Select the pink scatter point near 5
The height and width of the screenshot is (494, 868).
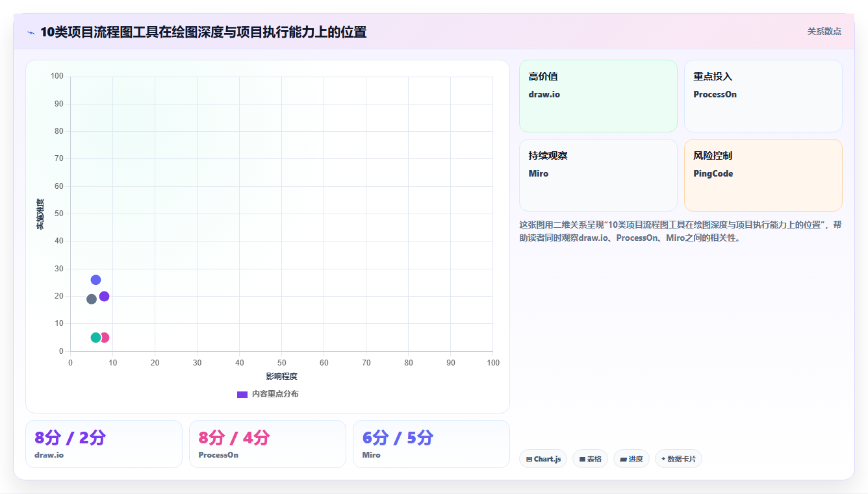105,338
